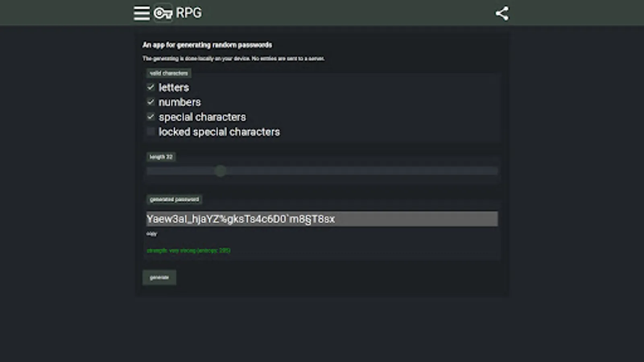Click the 'generated password' section label

[x=174, y=200]
